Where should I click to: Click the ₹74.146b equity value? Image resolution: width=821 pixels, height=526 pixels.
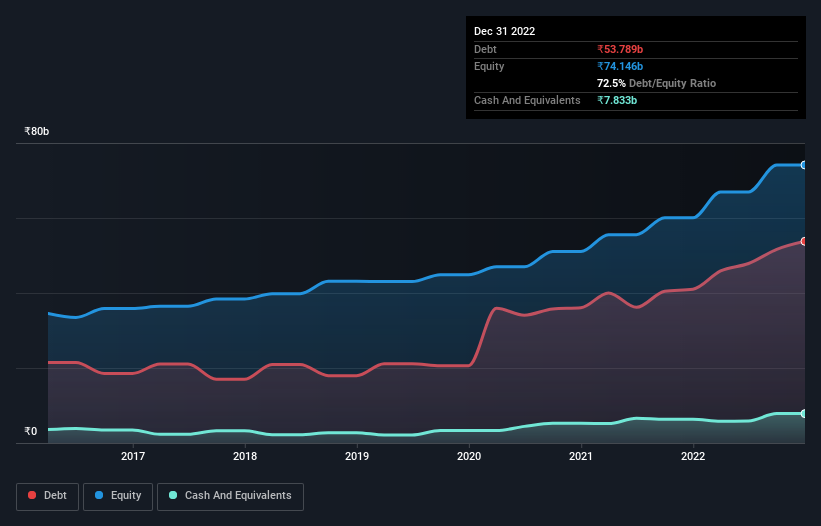point(620,66)
